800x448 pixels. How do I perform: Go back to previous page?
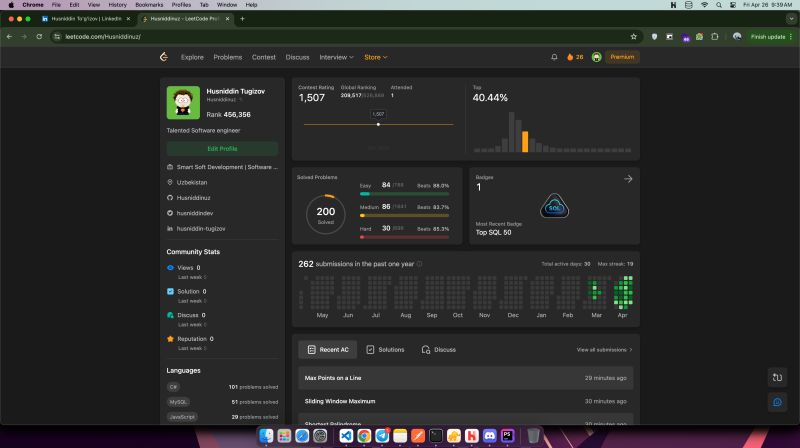(x=9, y=37)
